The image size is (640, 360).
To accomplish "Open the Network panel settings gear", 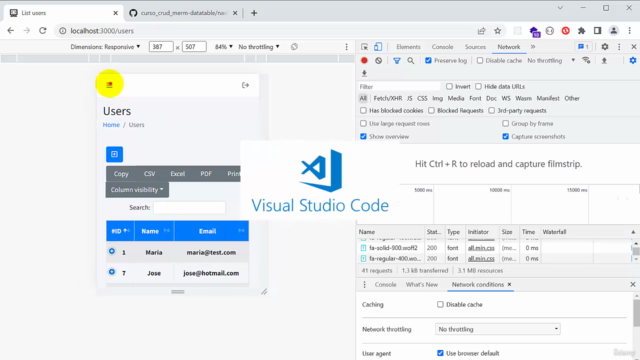I will pos(633,60).
